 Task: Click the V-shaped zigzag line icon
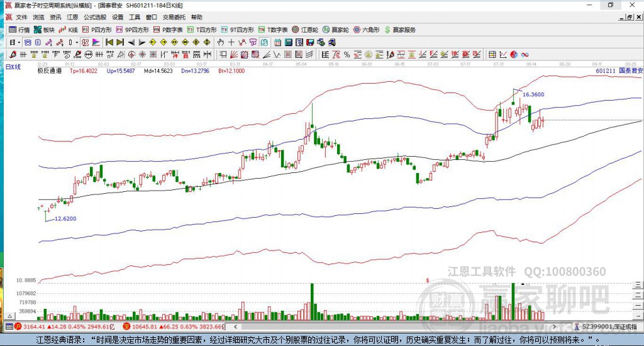(277, 54)
